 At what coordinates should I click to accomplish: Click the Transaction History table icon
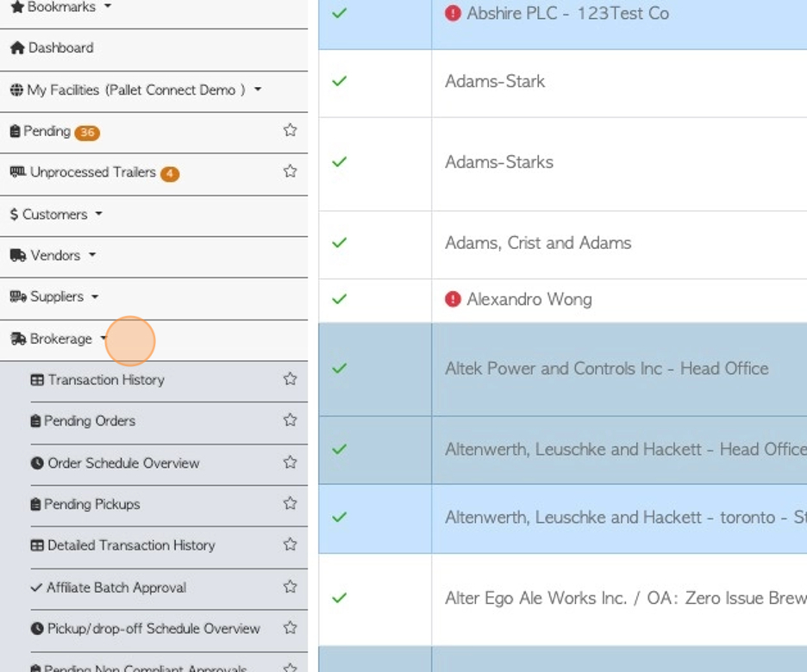tap(37, 380)
